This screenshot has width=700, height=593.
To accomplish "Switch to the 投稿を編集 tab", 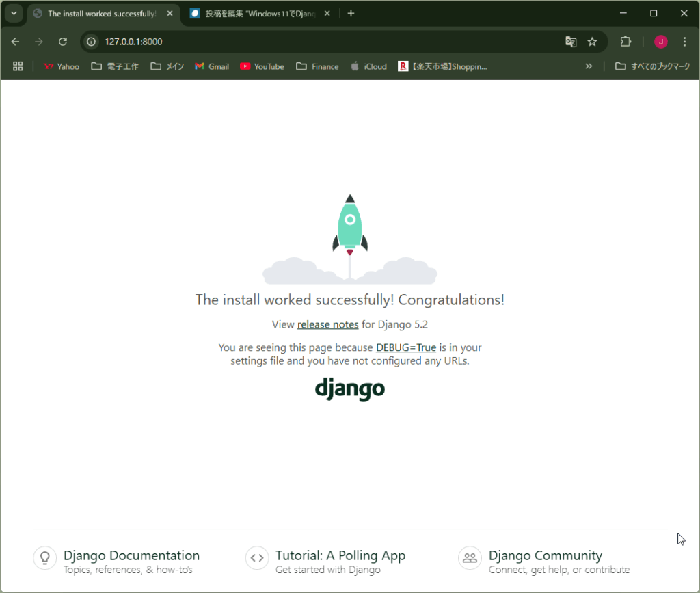I will point(260,14).
